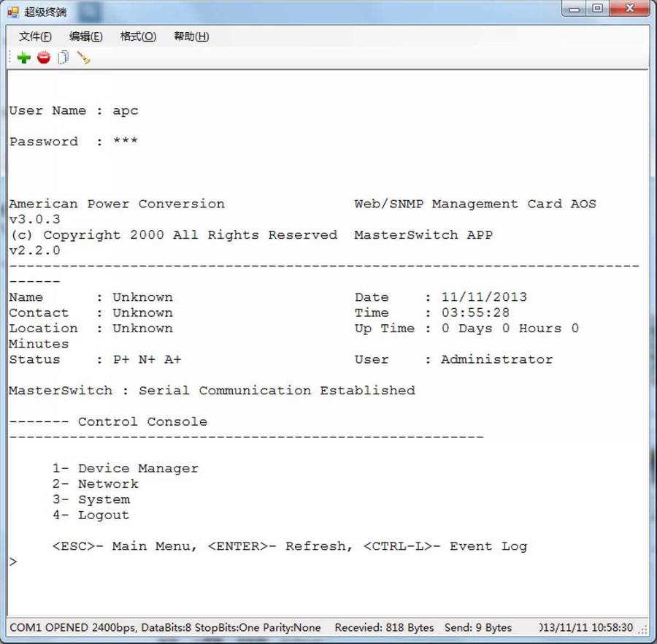The height and width of the screenshot is (644, 657).
Task: Open the 编辑(E) menu
Action: click(x=85, y=37)
